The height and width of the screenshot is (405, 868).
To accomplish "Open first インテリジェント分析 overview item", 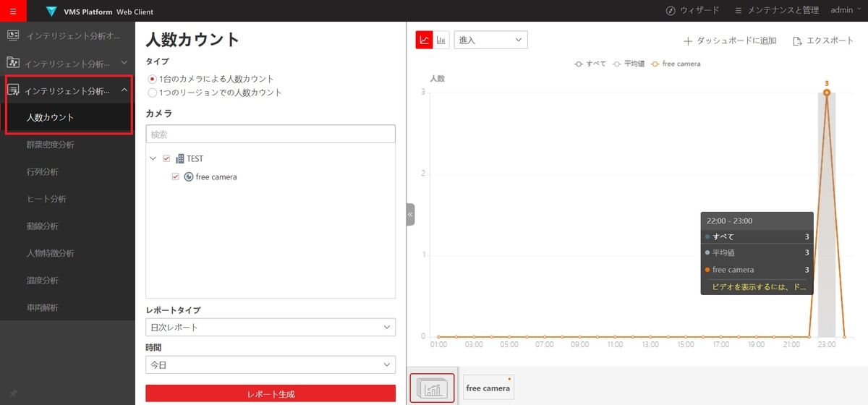I will pyautogui.click(x=67, y=35).
